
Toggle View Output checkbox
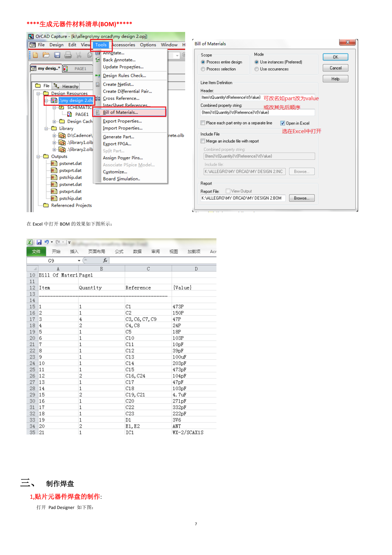pos(228,191)
